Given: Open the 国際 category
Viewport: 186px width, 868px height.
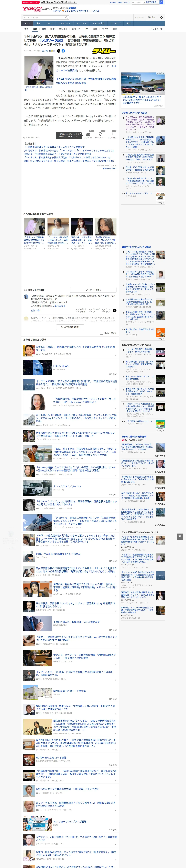Looking at the screenshot, I should coord(44,29).
